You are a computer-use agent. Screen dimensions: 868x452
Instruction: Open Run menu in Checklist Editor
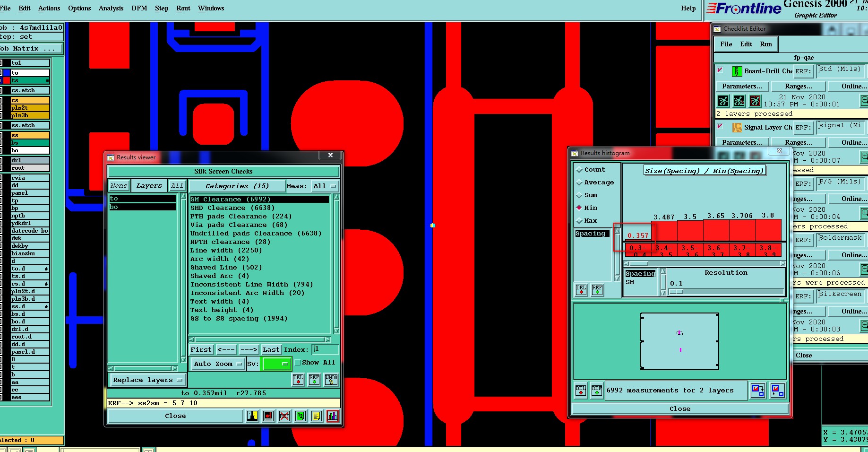pos(766,44)
